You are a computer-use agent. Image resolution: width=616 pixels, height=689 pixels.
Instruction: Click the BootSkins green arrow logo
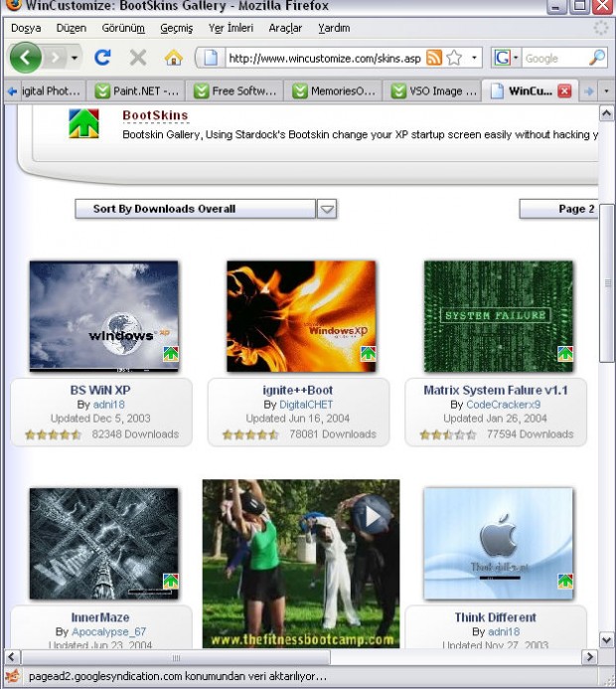pos(83,123)
